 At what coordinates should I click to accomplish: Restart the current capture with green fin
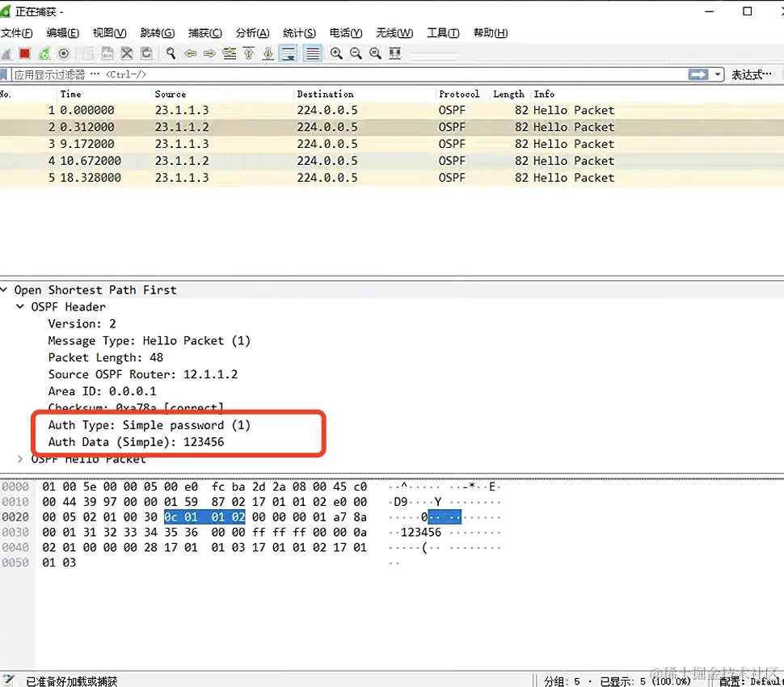pyautogui.click(x=44, y=53)
